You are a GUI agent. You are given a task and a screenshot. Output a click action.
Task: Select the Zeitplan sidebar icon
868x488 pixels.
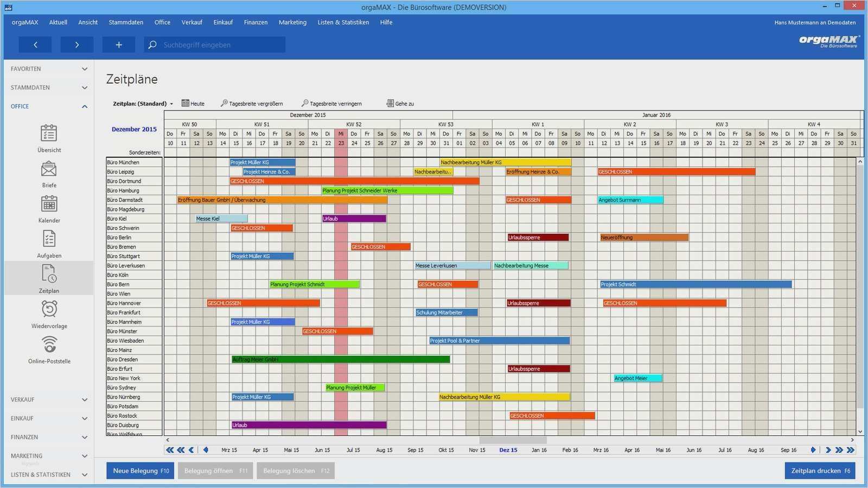pyautogui.click(x=49, y=274)
